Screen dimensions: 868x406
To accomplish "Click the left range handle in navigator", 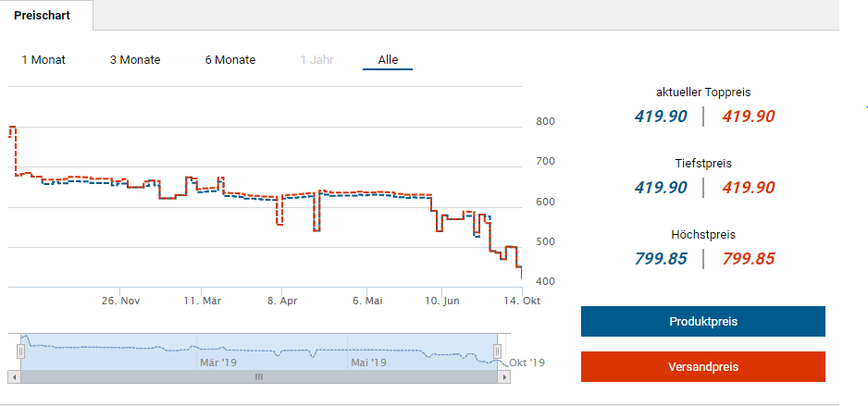I will tap(20, 351).
